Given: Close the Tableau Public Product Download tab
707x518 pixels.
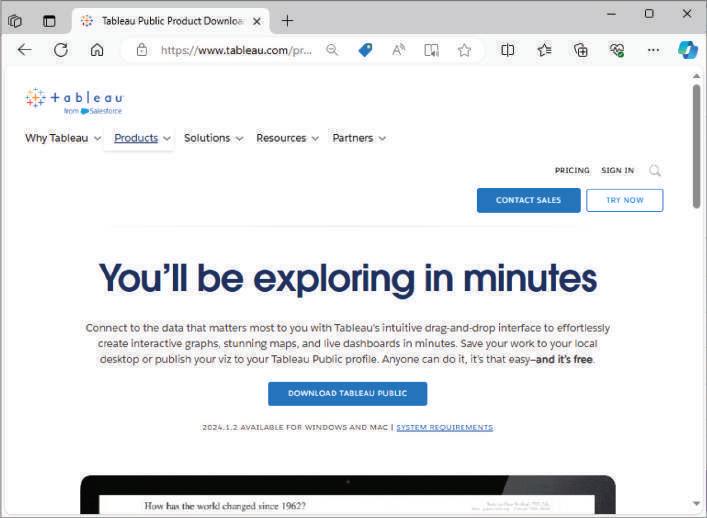Looking at the screenshot, I should pyautogui.click(x=257, y=21).
